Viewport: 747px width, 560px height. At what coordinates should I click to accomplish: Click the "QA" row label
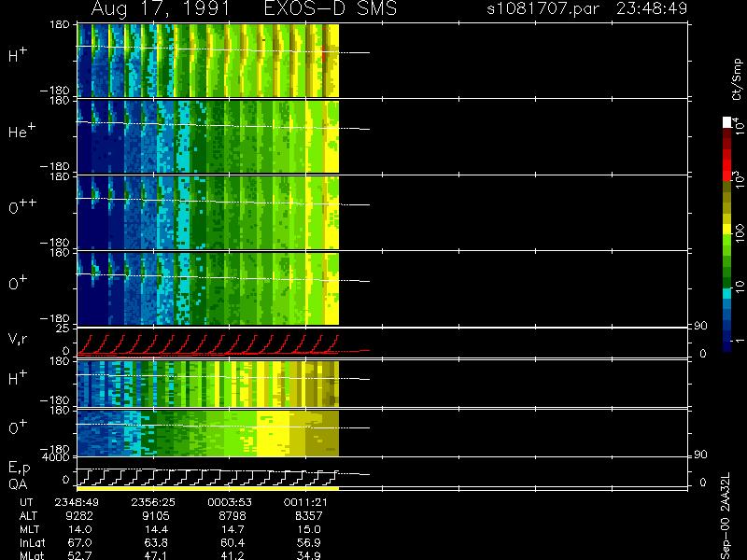tap(18, 484)
